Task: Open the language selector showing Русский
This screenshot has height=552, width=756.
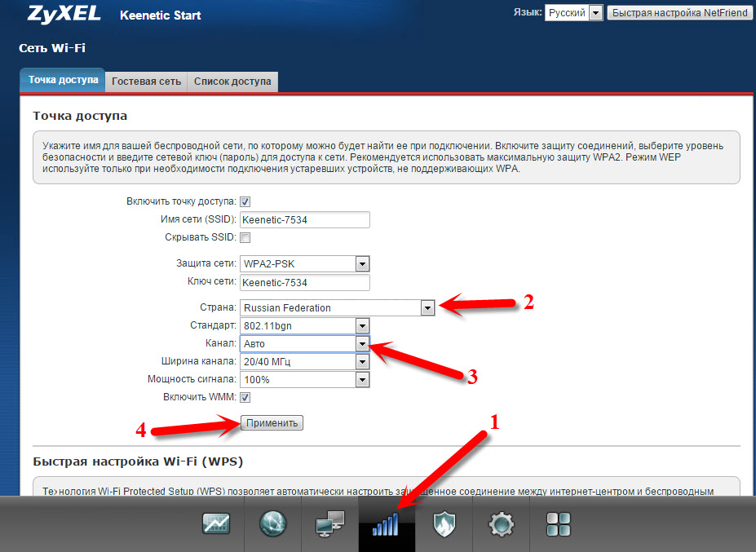Action: (x=574, y=13)
